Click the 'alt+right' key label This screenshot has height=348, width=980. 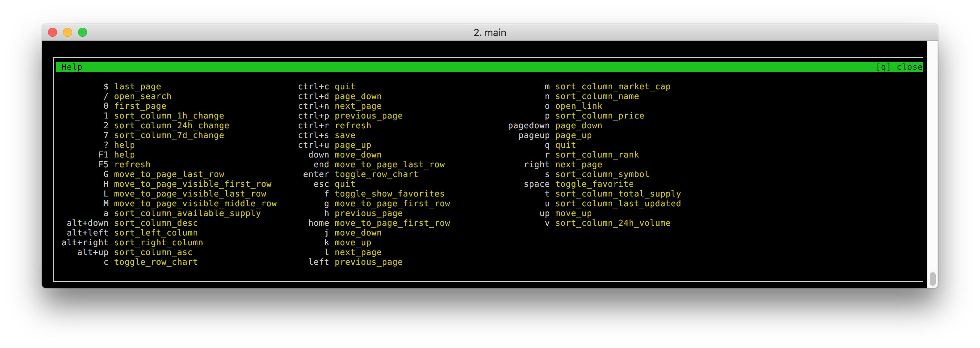pos(85,243)
